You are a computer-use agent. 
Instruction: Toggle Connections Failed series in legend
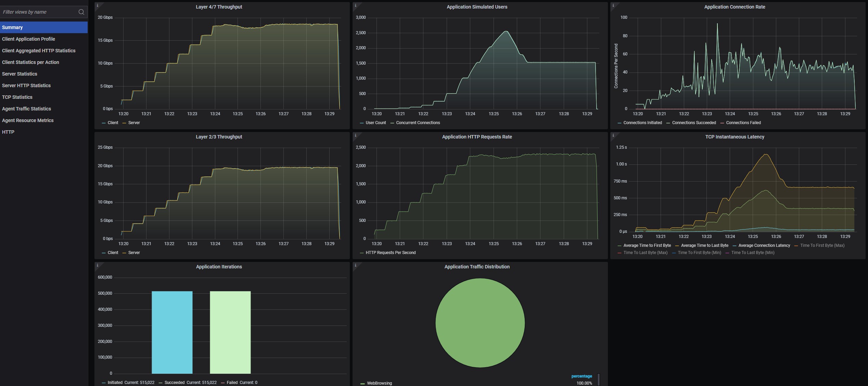(743, 123)
